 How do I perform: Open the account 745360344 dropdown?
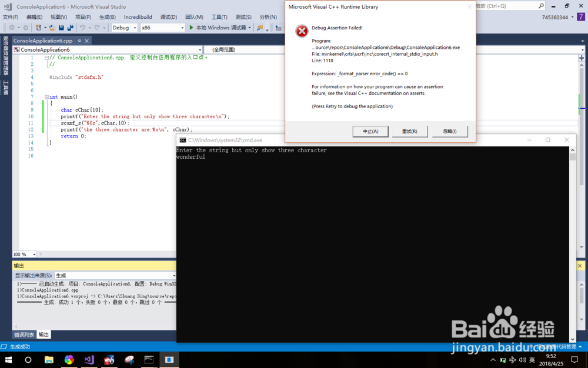tap(572, 17)
